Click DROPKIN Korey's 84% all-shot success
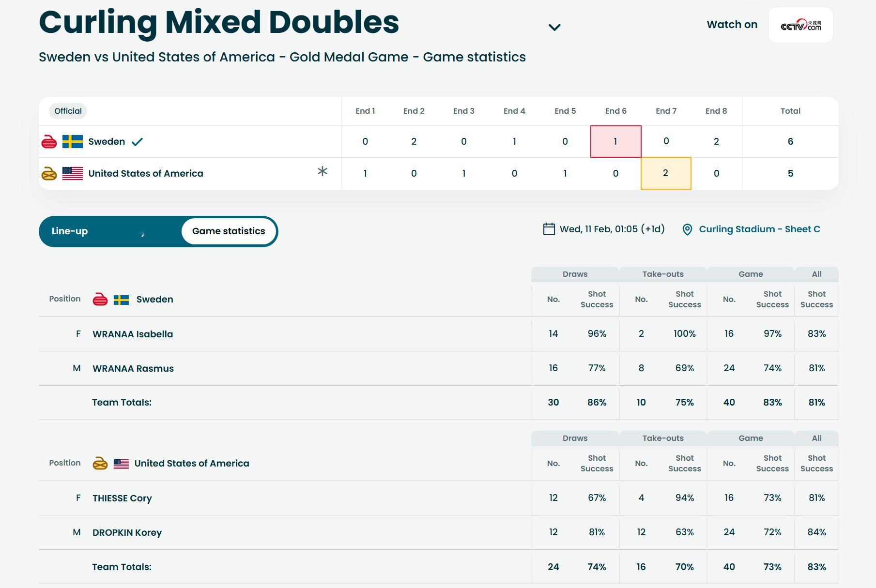Viewport: 876px width, 588px height. [816, 532]
